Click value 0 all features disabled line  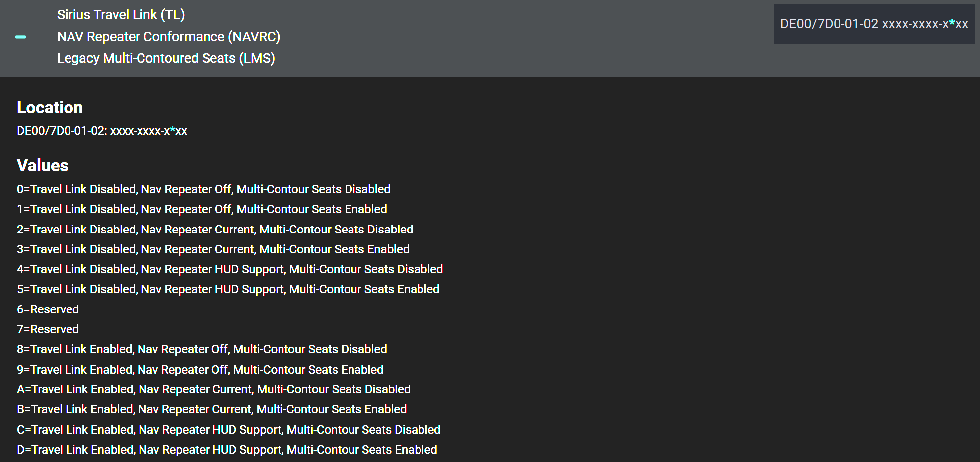[x=204, y=189]
